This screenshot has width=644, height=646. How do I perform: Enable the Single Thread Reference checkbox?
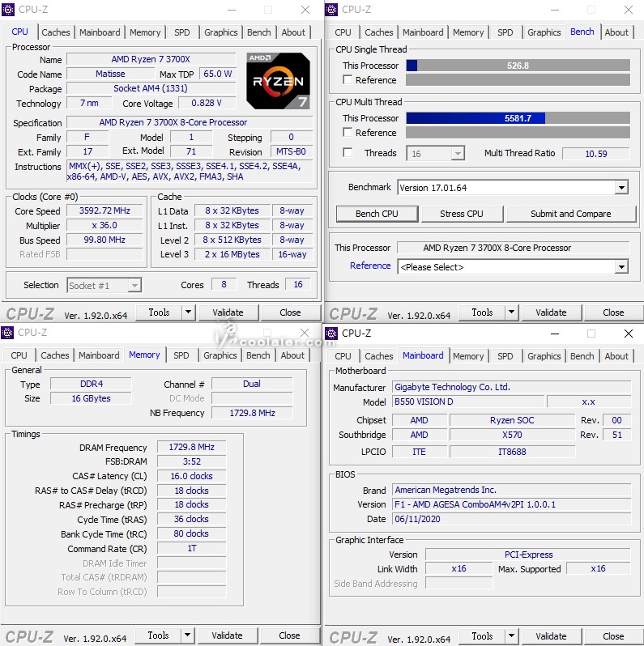[x=348, y=80]
